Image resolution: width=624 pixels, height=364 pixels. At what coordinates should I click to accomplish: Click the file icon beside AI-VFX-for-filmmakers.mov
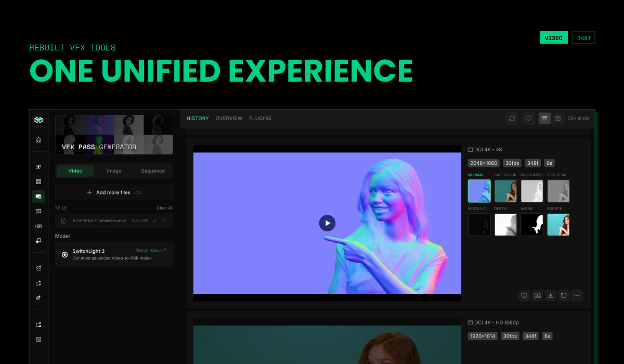pos(63,220)
